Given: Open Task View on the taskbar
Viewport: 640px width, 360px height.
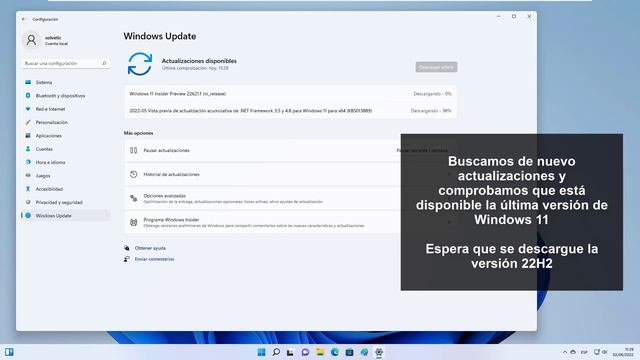Looking at the screenshot, I should (x=290, y=352).
